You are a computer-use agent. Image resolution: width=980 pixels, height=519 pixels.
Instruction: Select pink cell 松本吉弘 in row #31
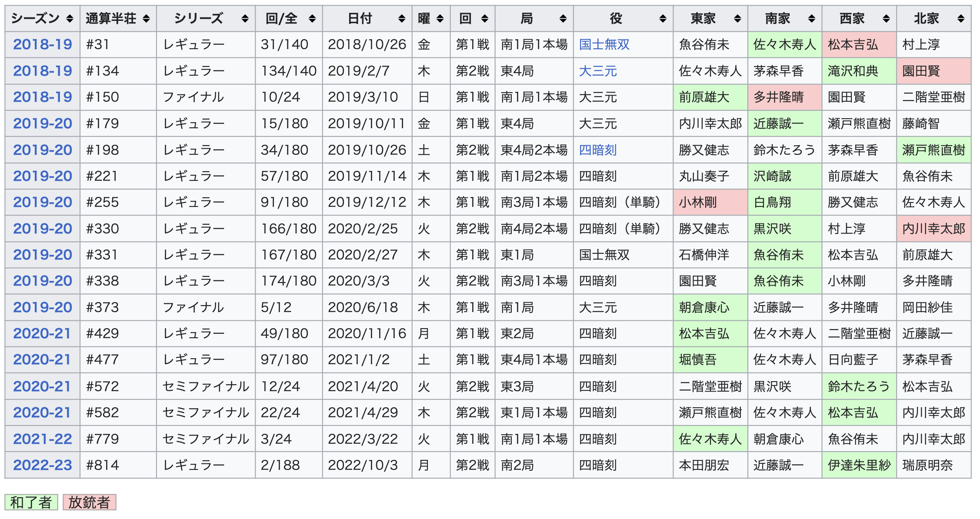tap(859, 44)
